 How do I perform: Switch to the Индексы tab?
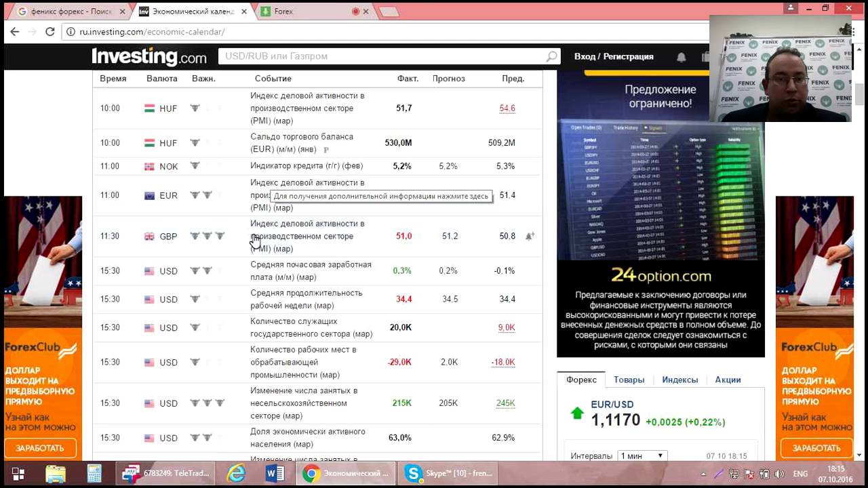pyautogui.click(x=679, y=380)
